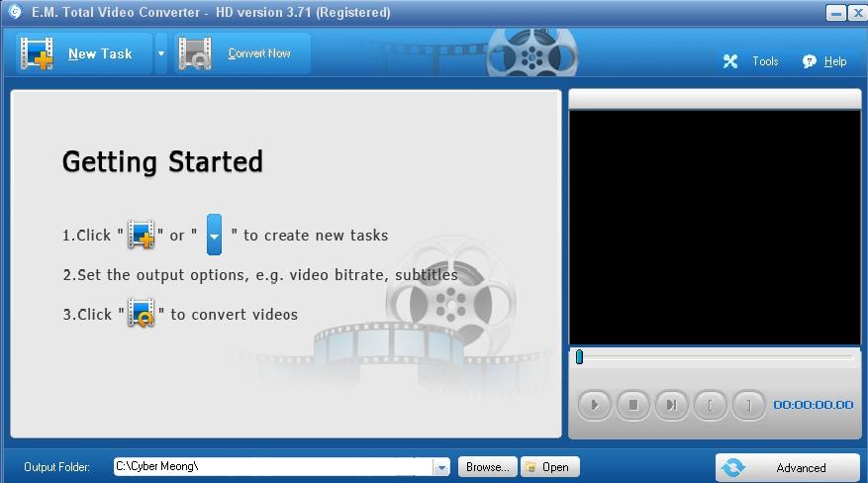Screen dimensions: 868x483
Task: Expand the Output Folder path dropdown
Action: 441,468
